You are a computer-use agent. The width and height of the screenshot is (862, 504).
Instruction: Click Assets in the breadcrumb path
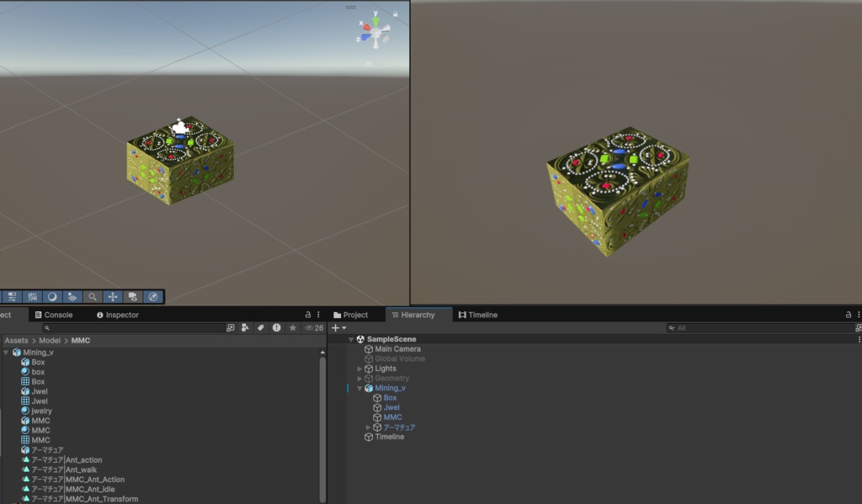tap(17, 341)
